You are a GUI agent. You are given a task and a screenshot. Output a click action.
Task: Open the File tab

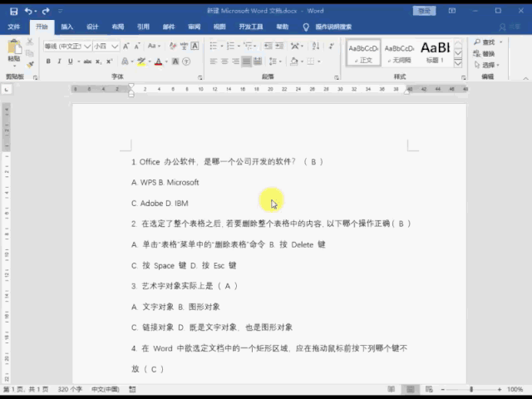pyautogui.click(x=14, y=27)
